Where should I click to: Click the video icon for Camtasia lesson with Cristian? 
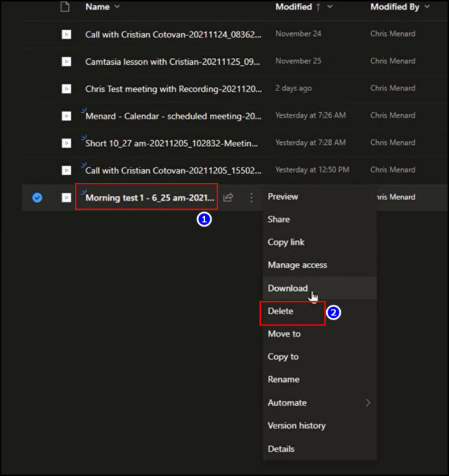tap(65, 61)
